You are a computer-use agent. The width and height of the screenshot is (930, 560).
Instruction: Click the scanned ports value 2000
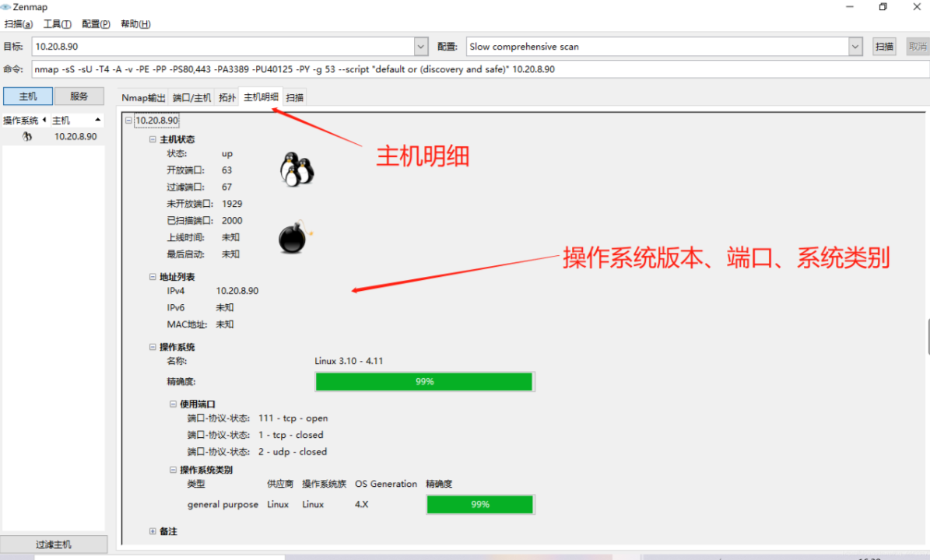pyautogui.click(x=232, y=220)
